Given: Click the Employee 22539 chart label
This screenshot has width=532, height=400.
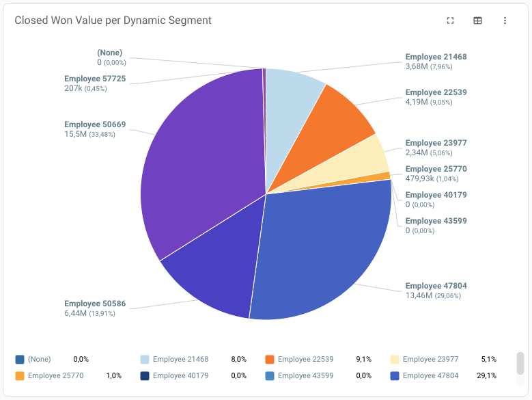Looking at the screenshot, I should click(x=436, y=92).
